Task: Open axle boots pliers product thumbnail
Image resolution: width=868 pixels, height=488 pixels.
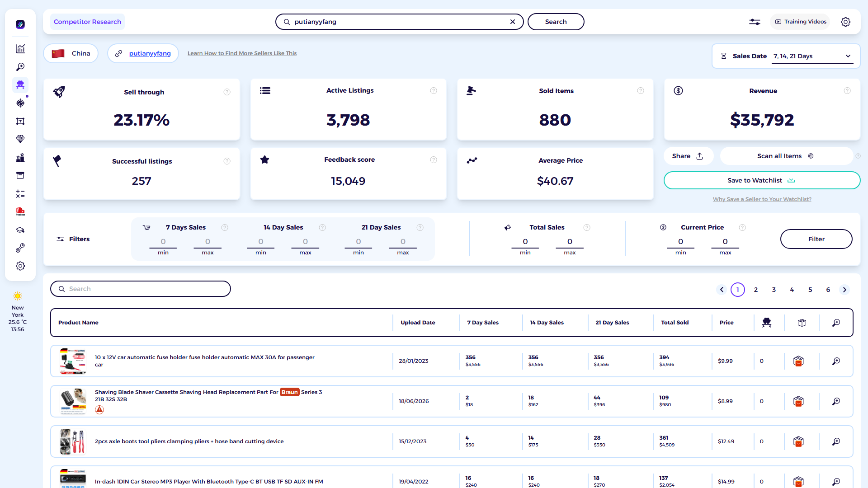Action: coord(73,441)
